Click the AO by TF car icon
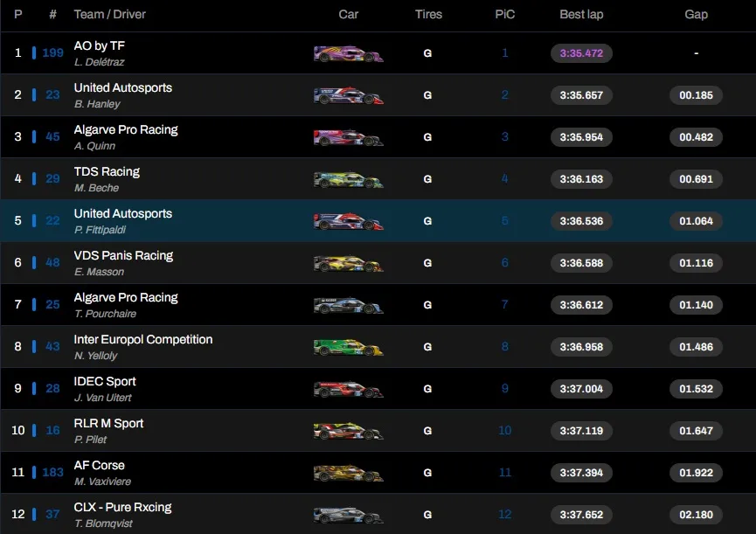This screenshot has width=756, height=534. click(348, 53)
